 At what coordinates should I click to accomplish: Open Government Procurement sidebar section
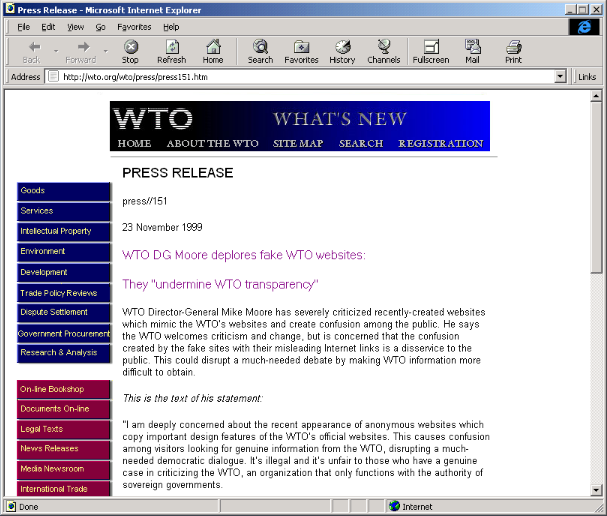63,333
